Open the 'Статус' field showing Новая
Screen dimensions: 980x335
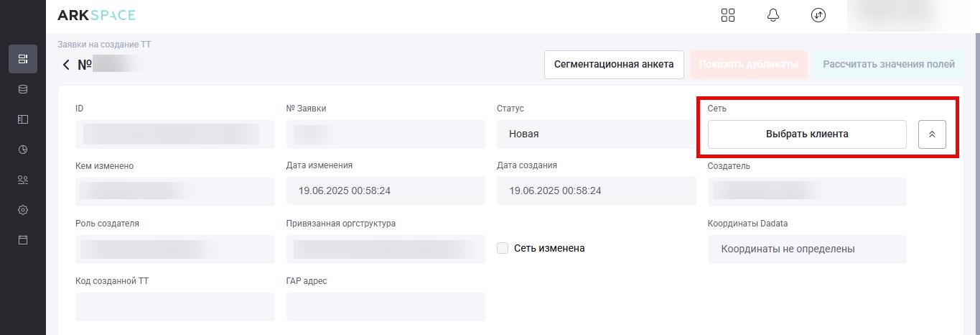click(x=596, y=134)
